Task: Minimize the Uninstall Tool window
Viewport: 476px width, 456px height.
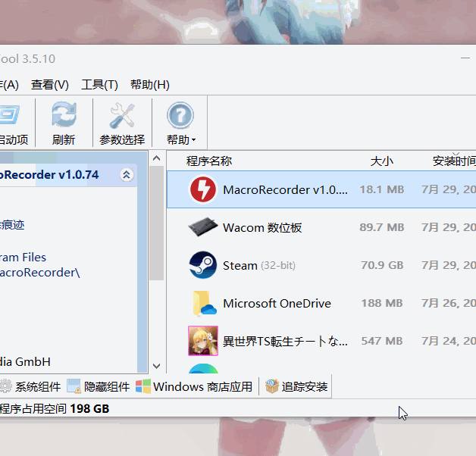Action: [x=465, y=58]
